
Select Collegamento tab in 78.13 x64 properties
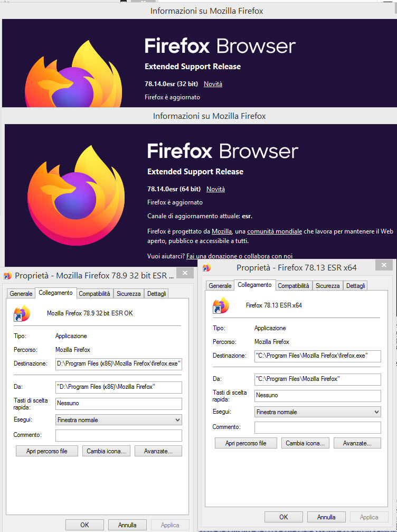point(254,285)
